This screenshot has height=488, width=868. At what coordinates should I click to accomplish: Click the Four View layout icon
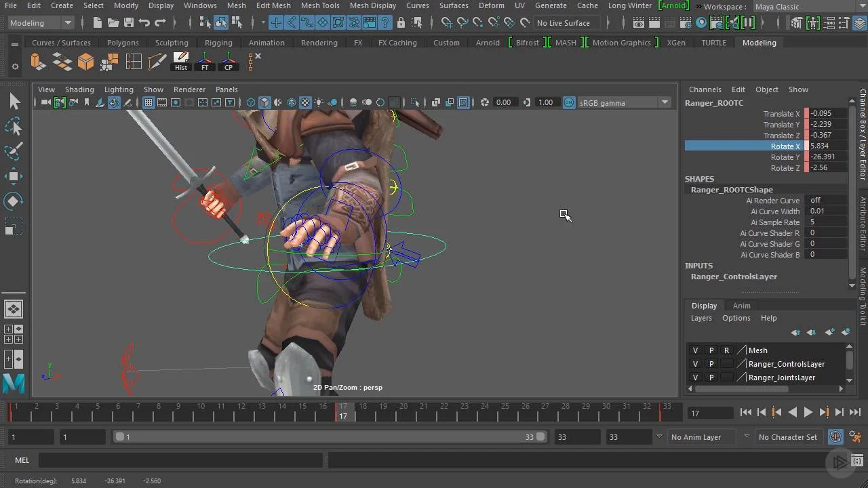coord(14,333)
